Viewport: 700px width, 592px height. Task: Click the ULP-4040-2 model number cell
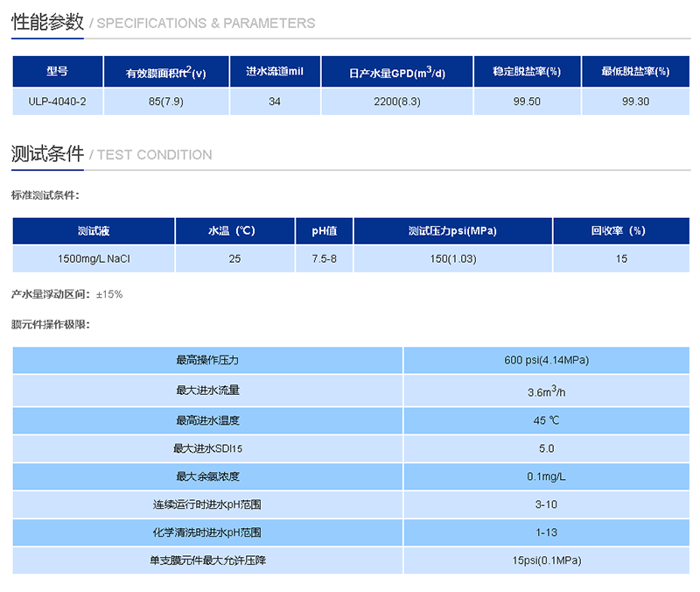[x=58, y=102]
